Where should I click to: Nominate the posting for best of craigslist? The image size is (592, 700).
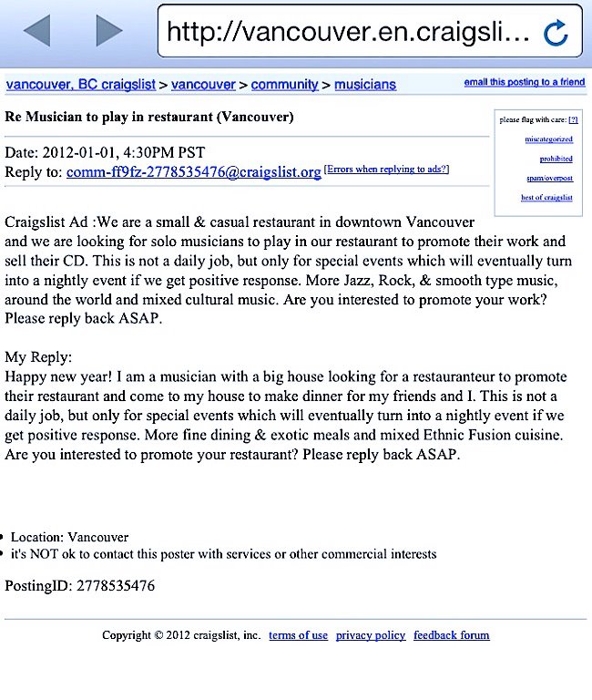546,198
